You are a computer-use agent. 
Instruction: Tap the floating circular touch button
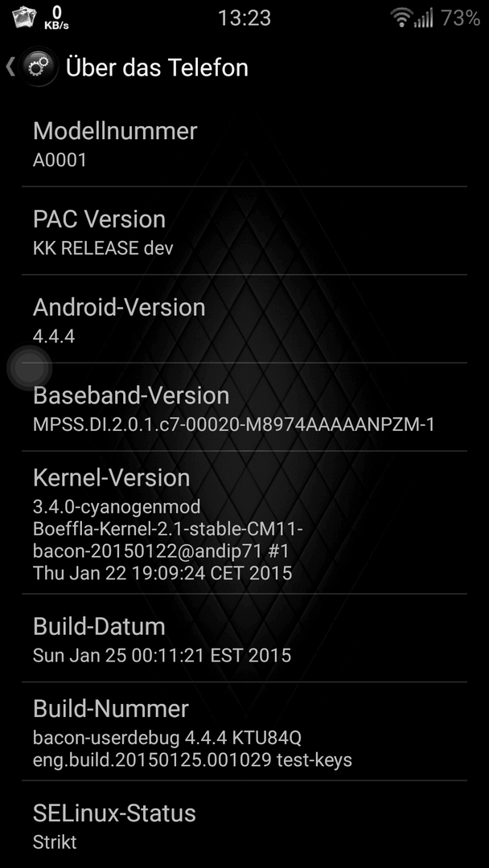29,368
